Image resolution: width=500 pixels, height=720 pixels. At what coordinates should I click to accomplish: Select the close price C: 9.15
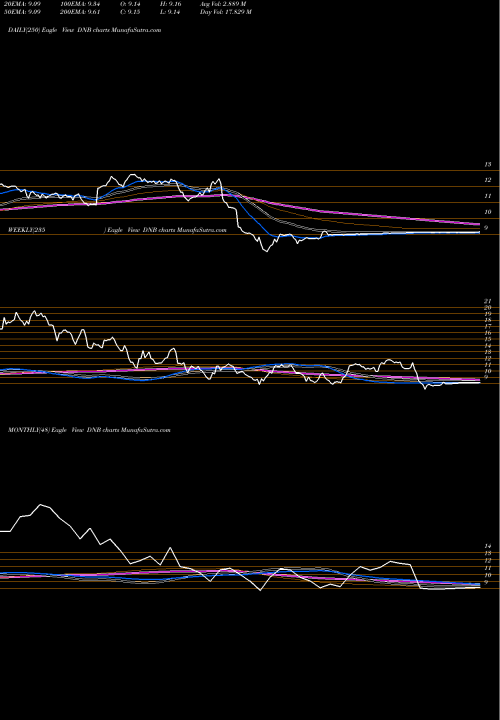coord(131,12)
